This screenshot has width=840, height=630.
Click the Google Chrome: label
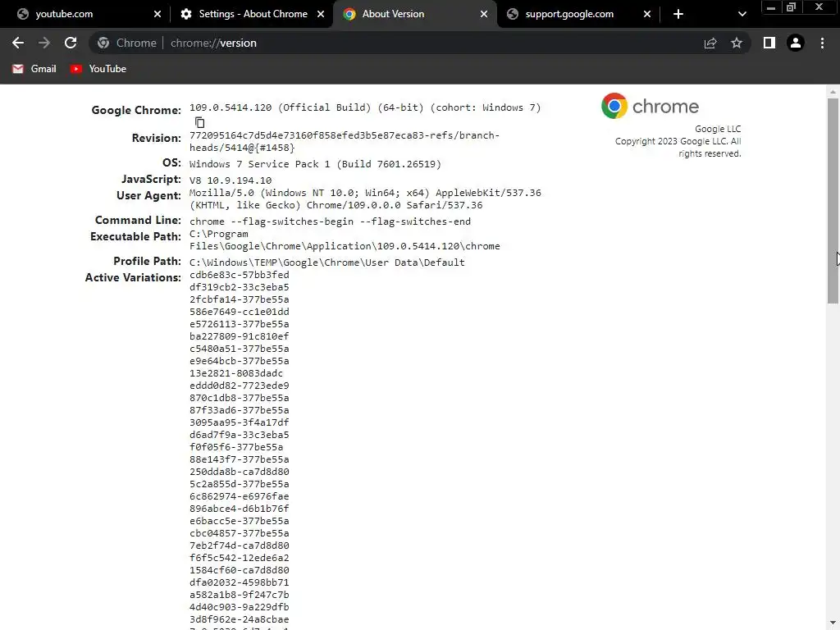pos(136,111)
